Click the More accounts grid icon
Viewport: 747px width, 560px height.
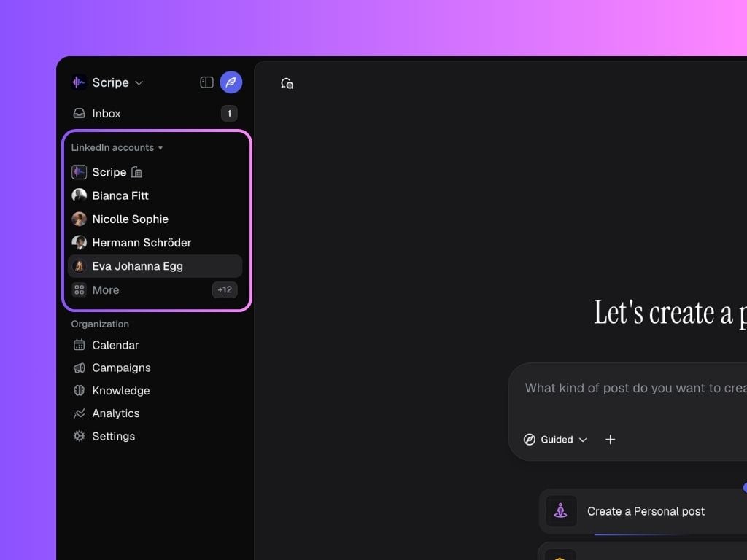[x=79, y=289]
